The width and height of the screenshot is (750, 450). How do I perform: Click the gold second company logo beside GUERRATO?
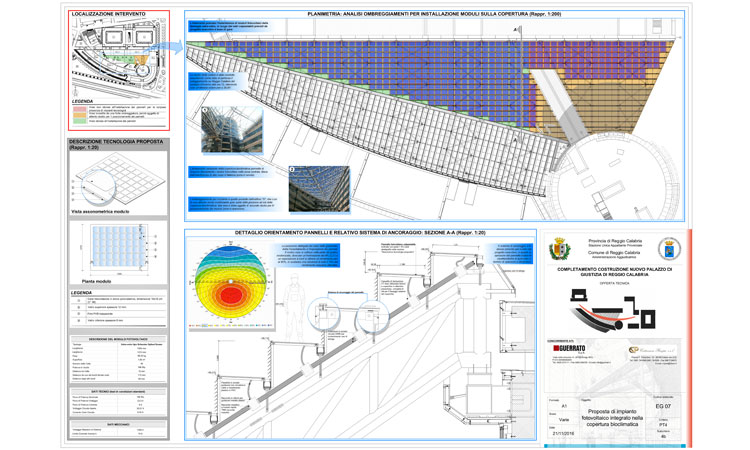pos(653,350)
